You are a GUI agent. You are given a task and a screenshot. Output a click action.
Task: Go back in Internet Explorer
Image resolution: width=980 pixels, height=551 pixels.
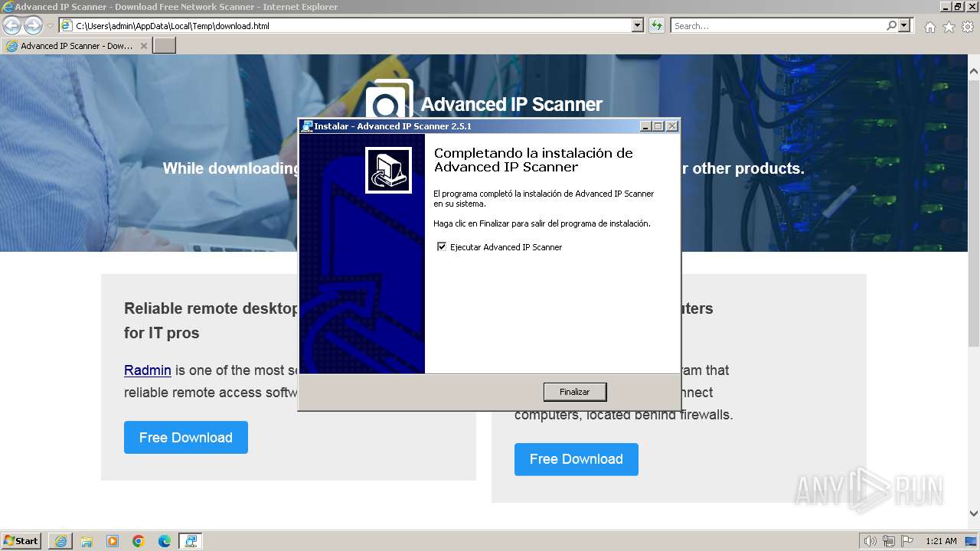tap(11, 25)
